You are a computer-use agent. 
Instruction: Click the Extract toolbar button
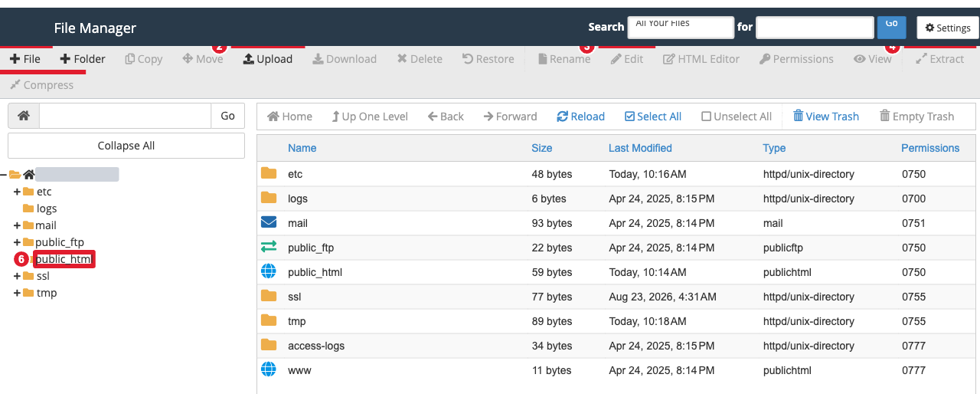pyautogui.click(x=940, y=59)
